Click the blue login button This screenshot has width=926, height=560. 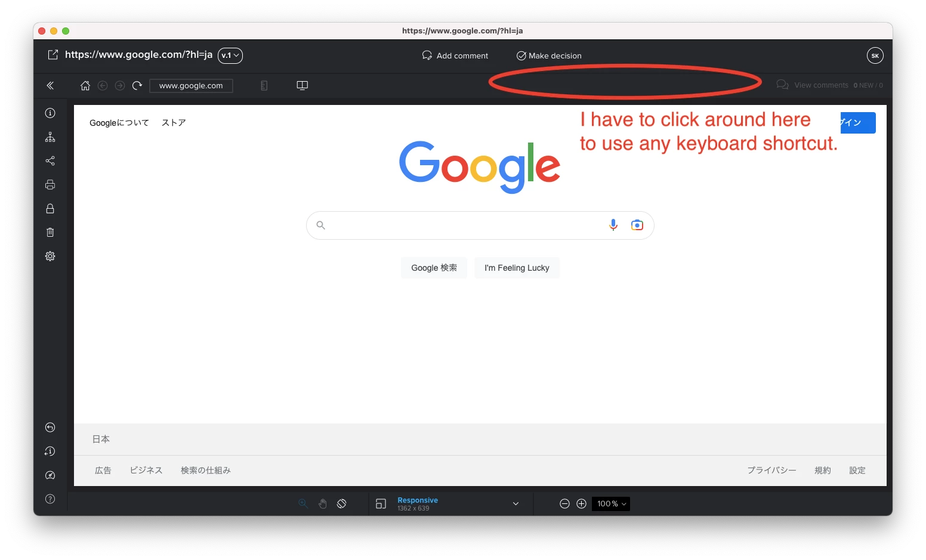pos(858,123)
